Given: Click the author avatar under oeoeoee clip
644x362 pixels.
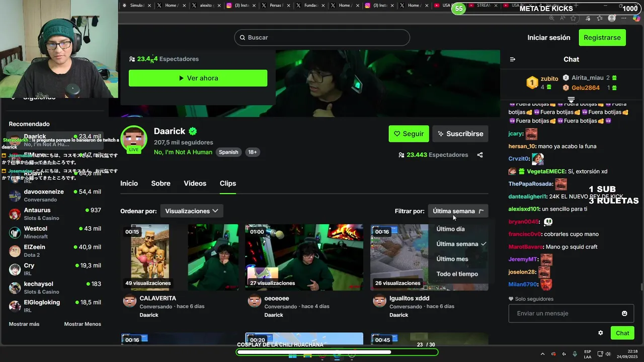Looking at the screenshot, I should tap(255, 301).
